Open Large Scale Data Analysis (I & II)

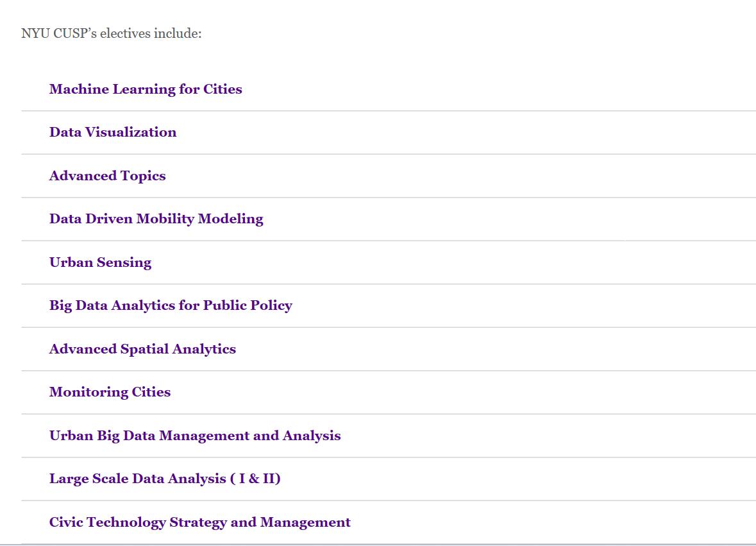(x=165, y=479)
